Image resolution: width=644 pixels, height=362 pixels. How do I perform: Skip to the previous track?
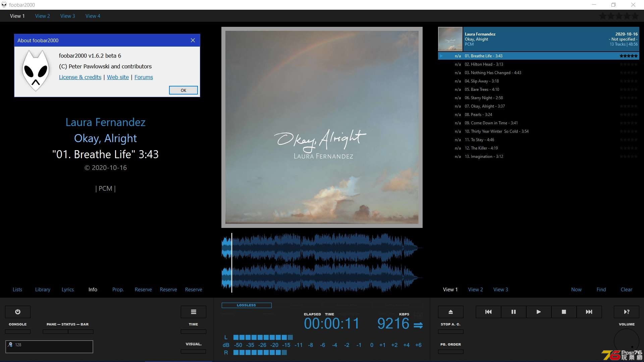[488, 312]
